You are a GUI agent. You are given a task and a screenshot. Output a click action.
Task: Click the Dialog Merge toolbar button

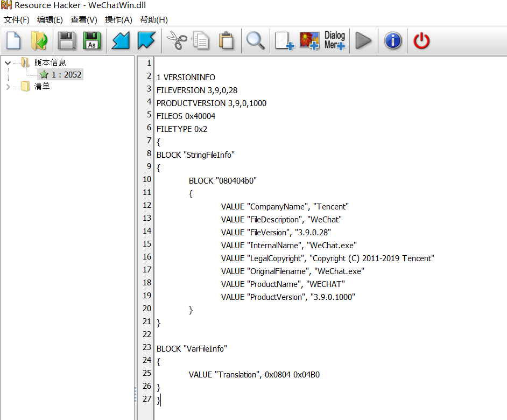click(335, 41)
